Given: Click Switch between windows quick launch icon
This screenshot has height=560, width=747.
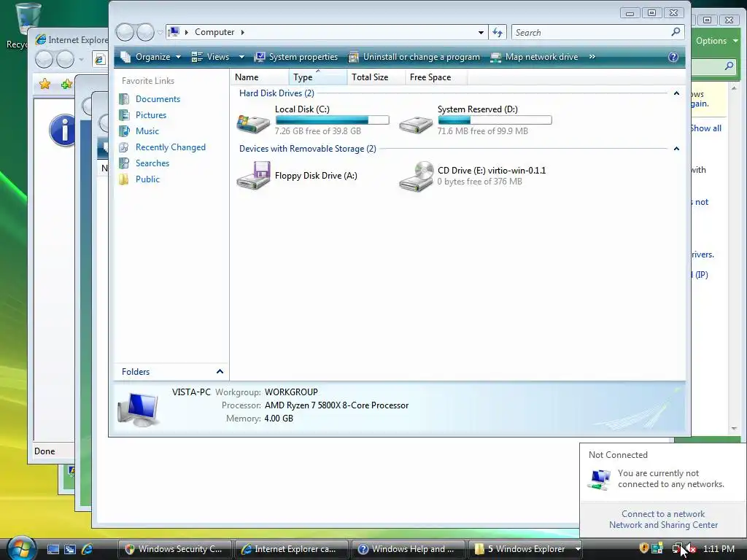Looking at the screenshot, I should click(x=70, y=549).
